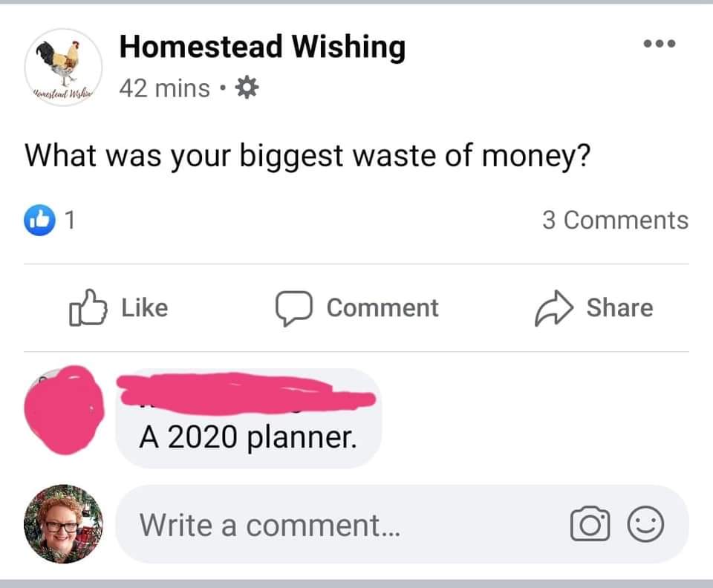Click your profile photo beside comment box

tap(63, 524)
